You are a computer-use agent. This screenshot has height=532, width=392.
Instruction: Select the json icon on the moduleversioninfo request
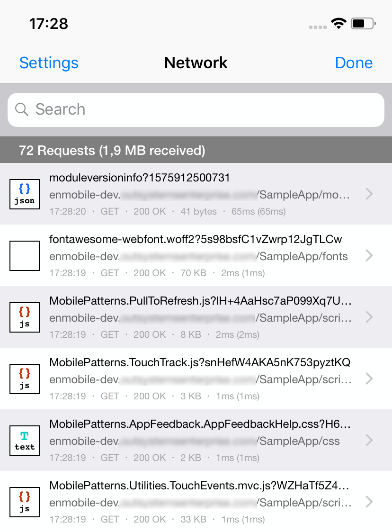click(24, 194)
